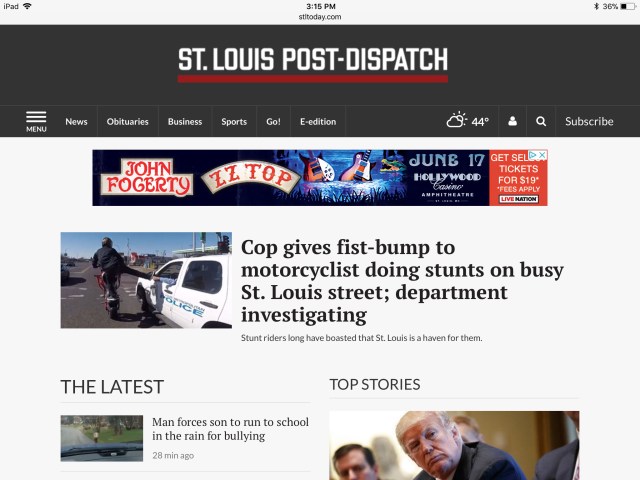The height and width of the screenshot is (480, 640).
Task: Open the motorcyclist police truck photo
Action: coord(146,280)
